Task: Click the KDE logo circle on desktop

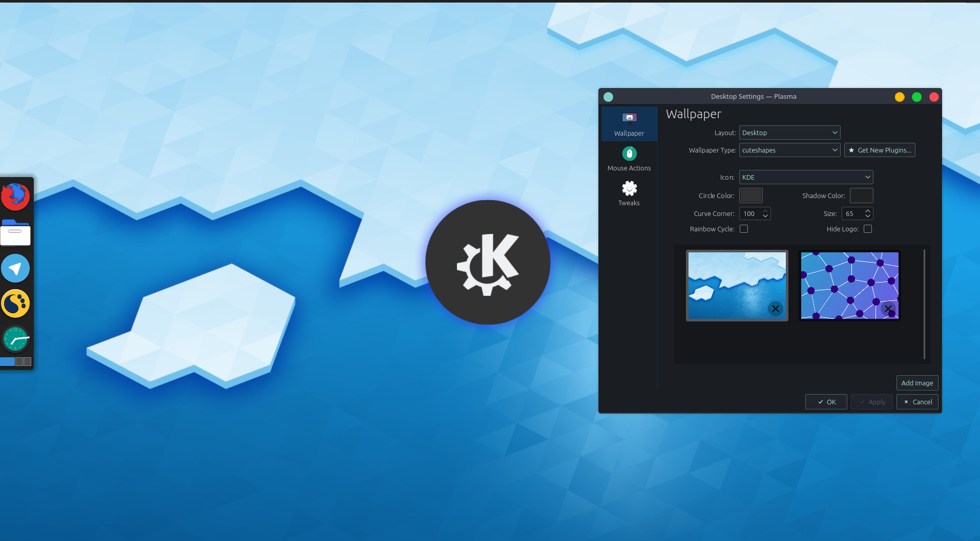Action: [488, 262]
